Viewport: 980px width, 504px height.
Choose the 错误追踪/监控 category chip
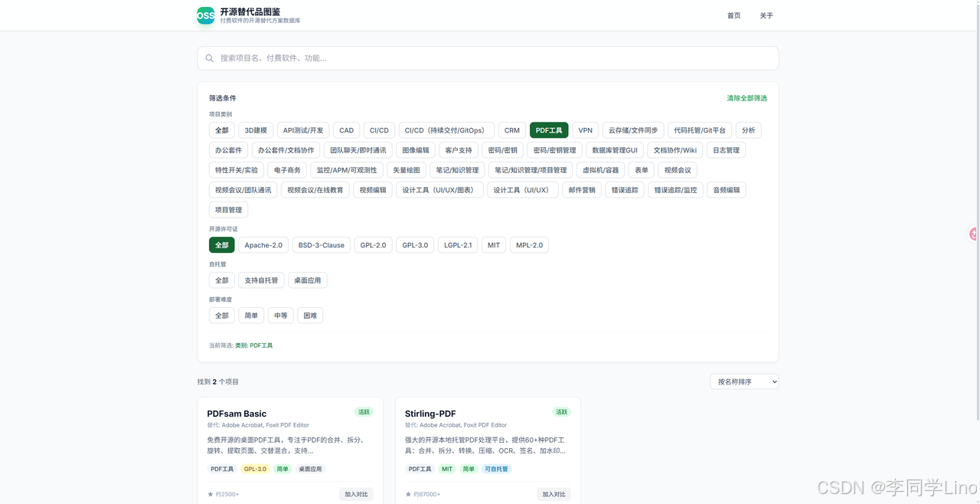[x=675, y=190]
